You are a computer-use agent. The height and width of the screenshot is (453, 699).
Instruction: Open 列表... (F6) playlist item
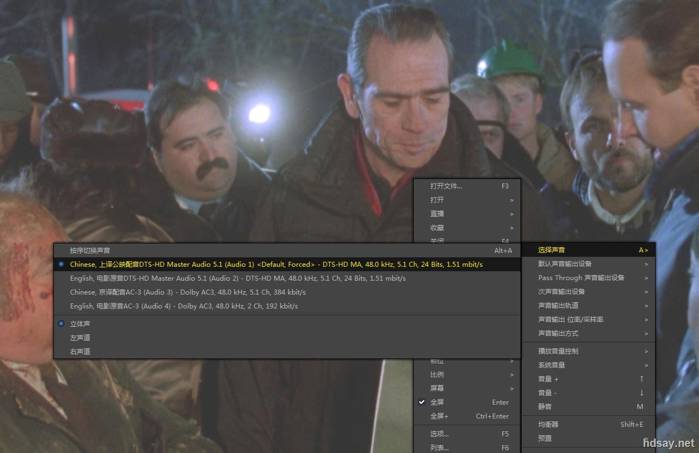[x=467, y=447]
